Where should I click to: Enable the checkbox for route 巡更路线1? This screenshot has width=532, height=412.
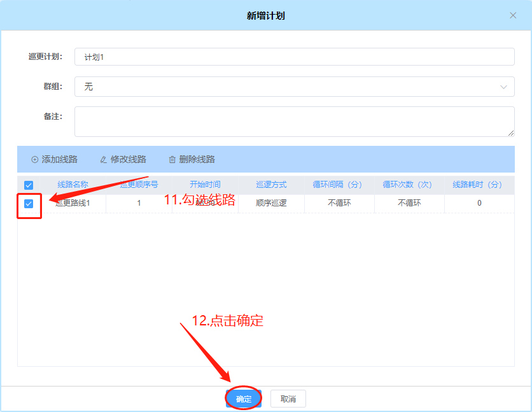coord(28,202)
